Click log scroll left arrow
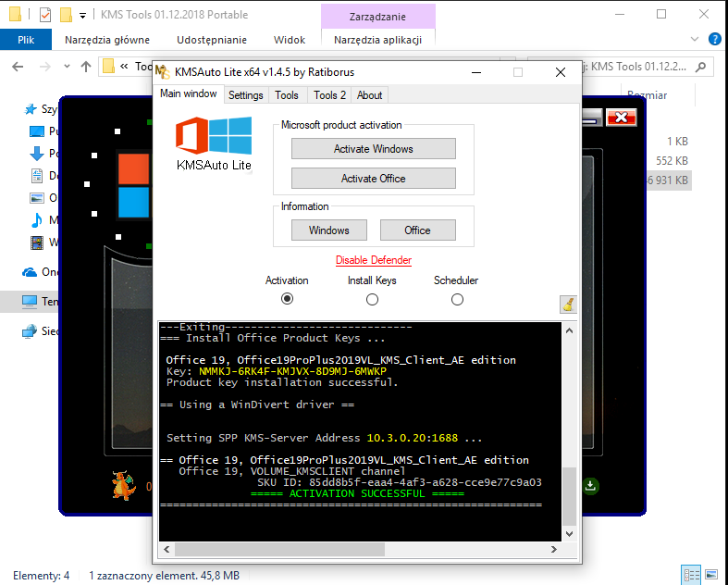This screenshot has height=585, width=728. [x=167, y=549]
